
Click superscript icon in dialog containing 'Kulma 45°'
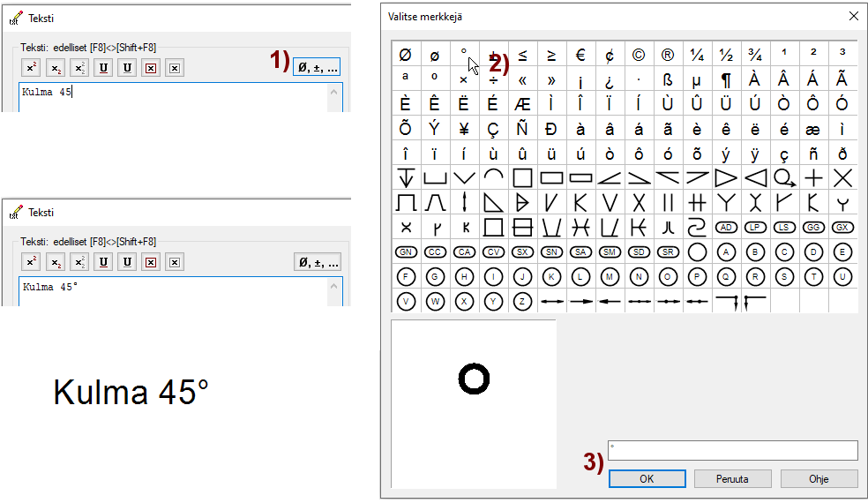32,261
